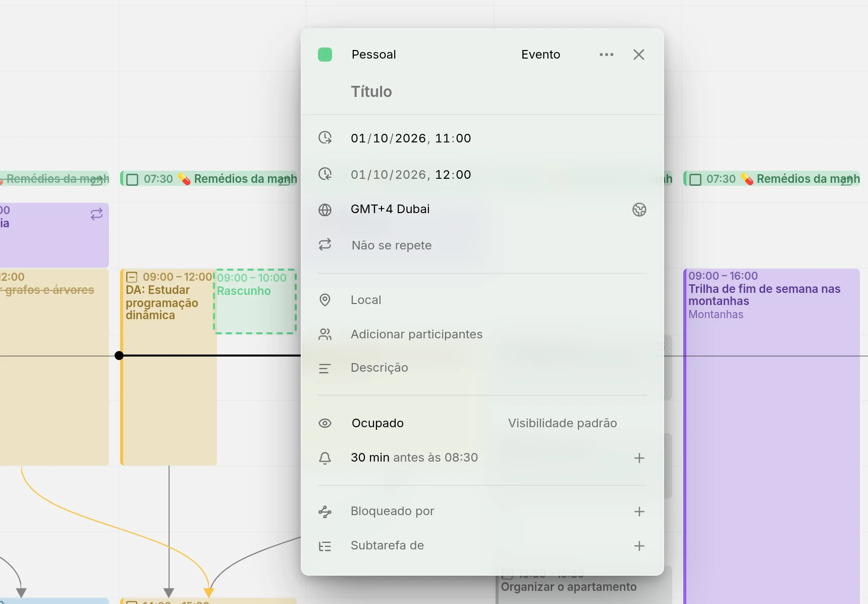Click the Descrição field

pyautogui.click(x=379, y=368)
